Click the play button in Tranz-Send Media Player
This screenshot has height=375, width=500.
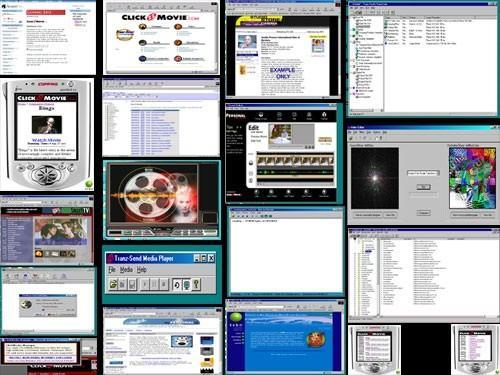click(145, 284)
